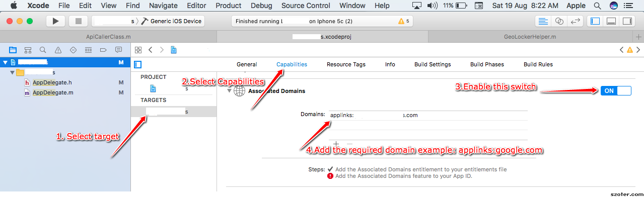644x197 pixels.
Task: Switch to the Build Phases tab
Action: coord(487,64)
